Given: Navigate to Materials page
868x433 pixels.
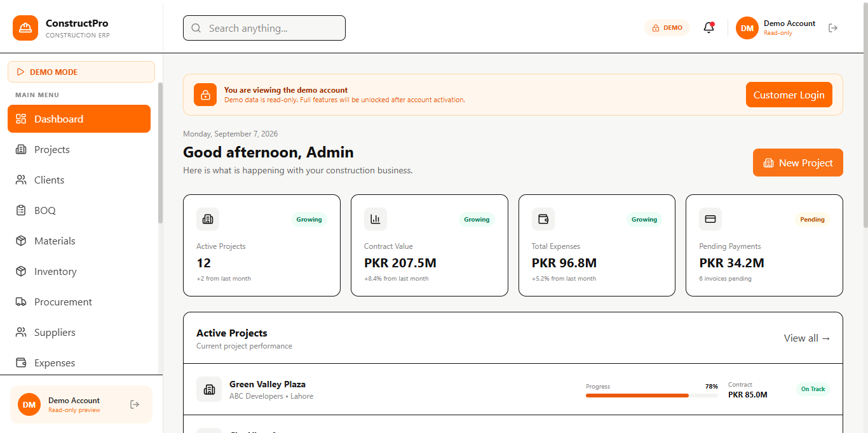Looking at the screenshot, I should coord(79,241).
